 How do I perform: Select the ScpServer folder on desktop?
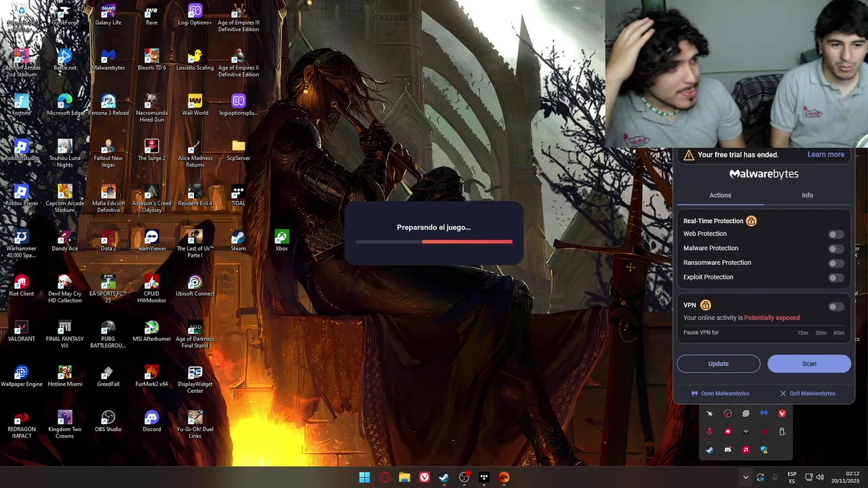[238, 150]
